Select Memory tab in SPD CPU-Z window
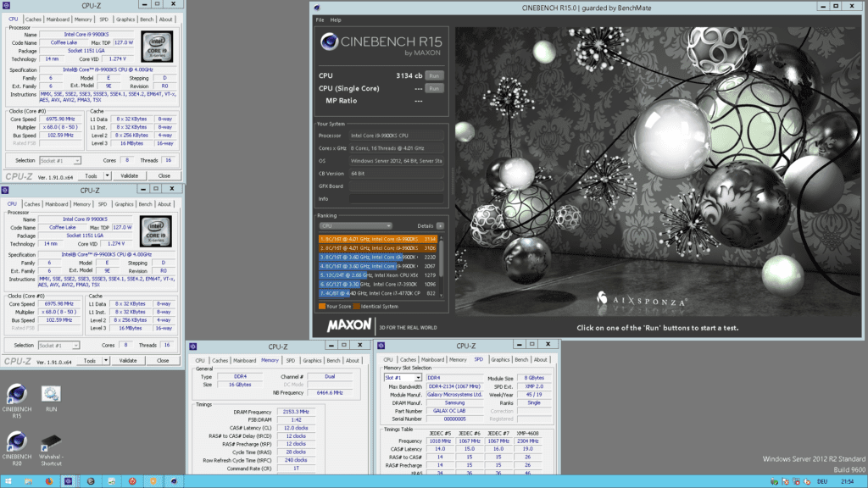The height and width of the screenshot is (488, 868). click(458, 359)
